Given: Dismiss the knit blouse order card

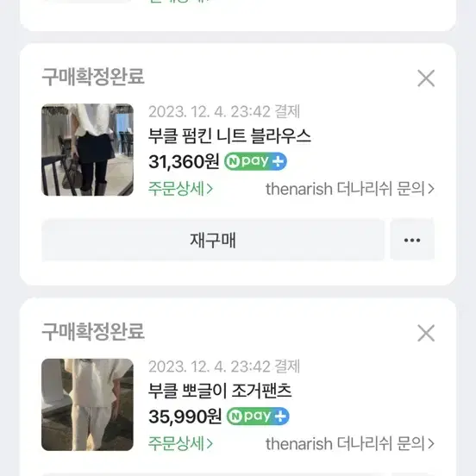Looking at the screenshot, I should pyautogui.click(x=426, y=78).
